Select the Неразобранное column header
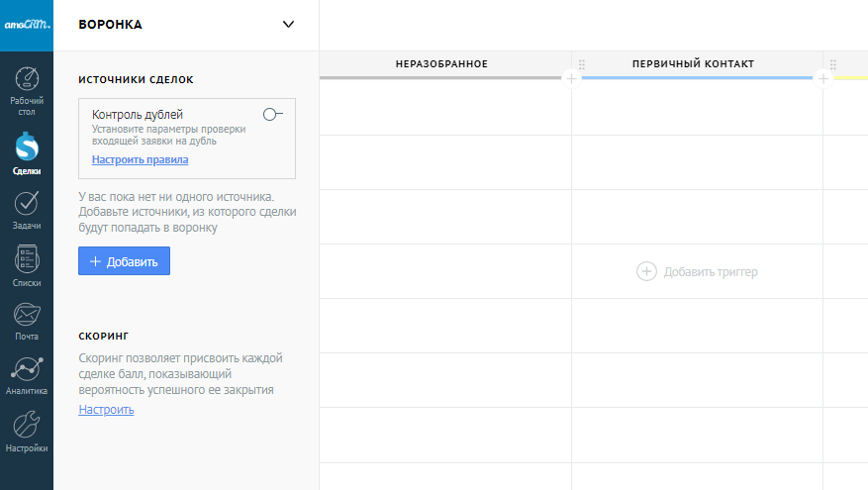The height and width of the screenshot is (490, 868). point(441,64)
